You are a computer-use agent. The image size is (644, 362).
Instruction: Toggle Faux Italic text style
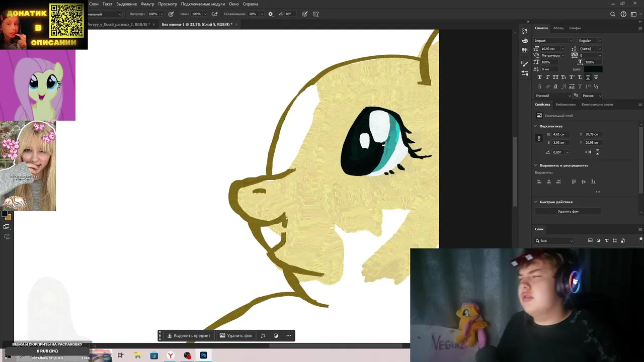click(x=548, y=77)
